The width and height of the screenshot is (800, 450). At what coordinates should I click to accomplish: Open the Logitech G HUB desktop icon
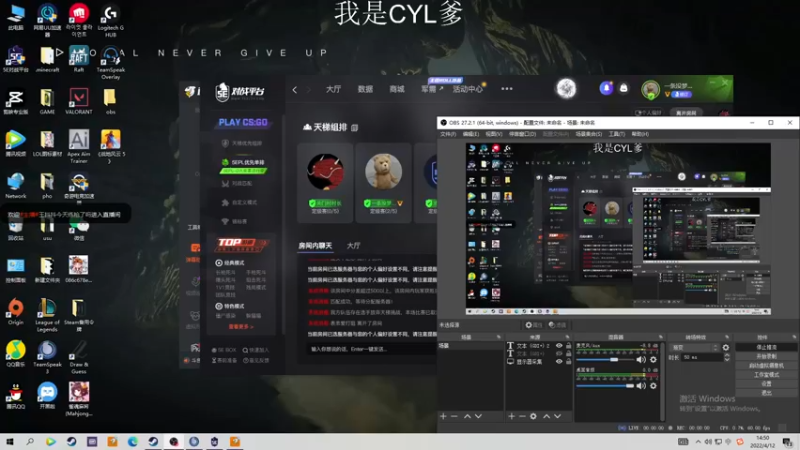pyautogui.click(x=110, y=20)
